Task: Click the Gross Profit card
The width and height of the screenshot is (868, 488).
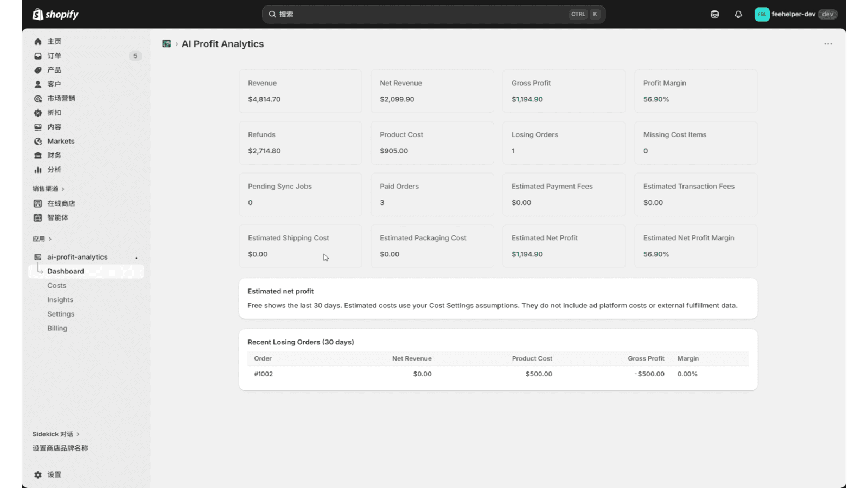Action: (564, 91)
